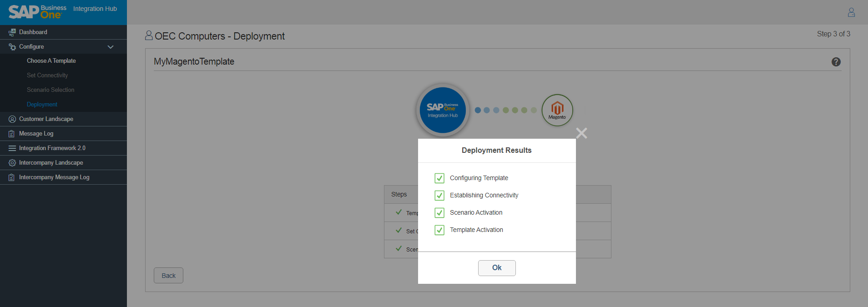Close the Deployment Results dialog
Screen dimensions: 868x307
tap(581, 133)
